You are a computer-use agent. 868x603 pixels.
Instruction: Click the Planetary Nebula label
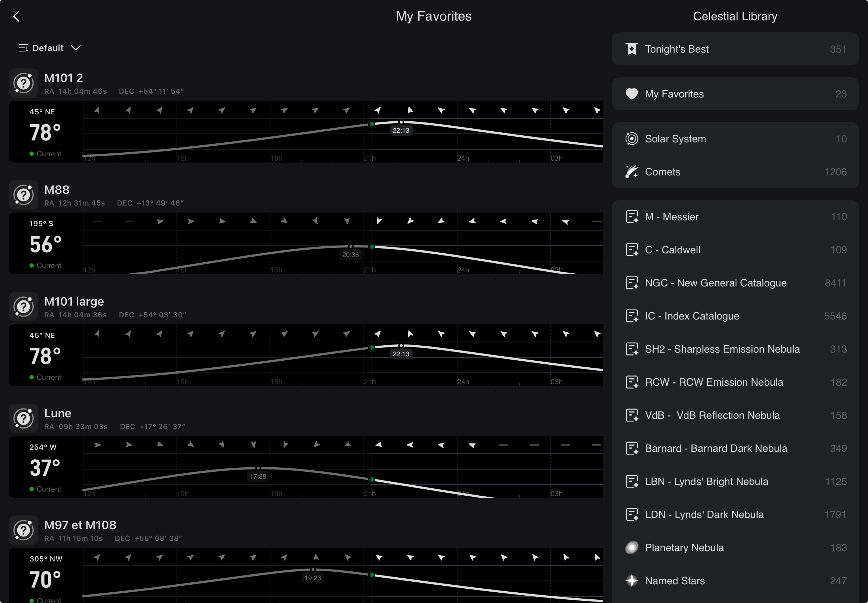click(x=684, y=548)
